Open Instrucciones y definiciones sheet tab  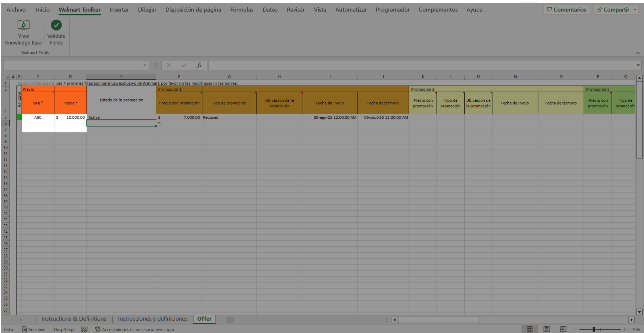(x=153, y=319)
